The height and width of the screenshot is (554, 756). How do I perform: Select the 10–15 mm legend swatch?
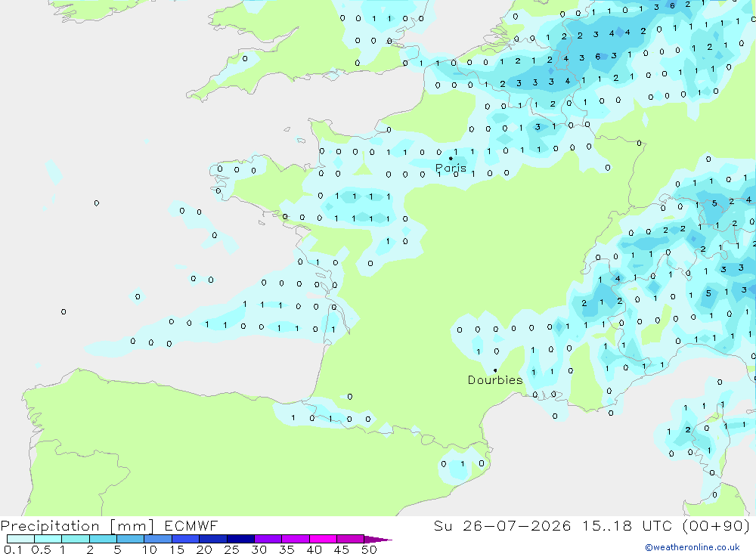click(158, 539)
